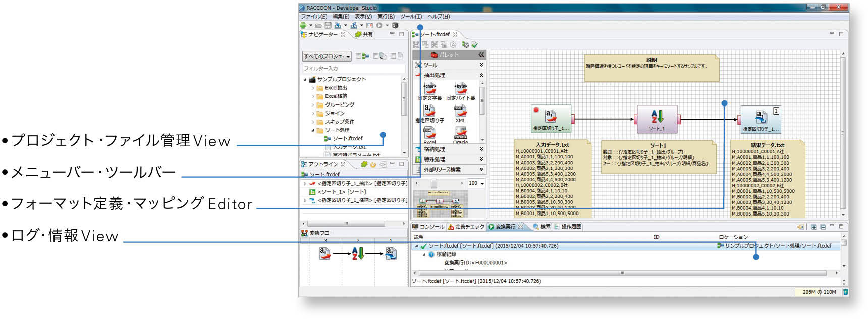Click the dark server toolbar icon
Viewport: 868px width, 319px height.
[x=395, y=25]
